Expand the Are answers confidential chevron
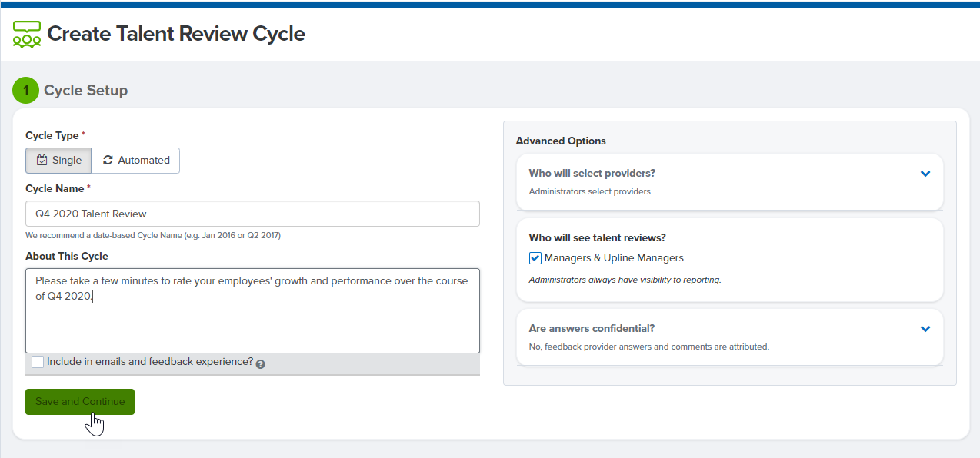 [925, 329]
